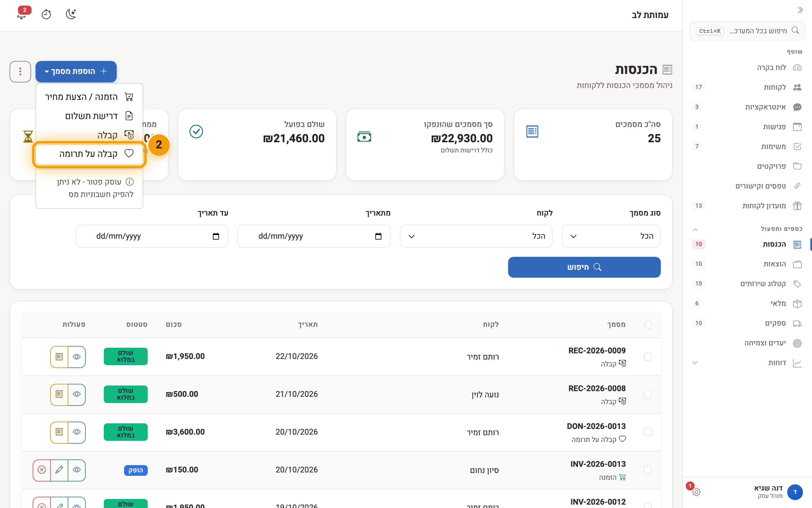The image size is (812, 508).
Task: Check the REC-2026-0008 row checkbox
Action: (x=648, y=395)
